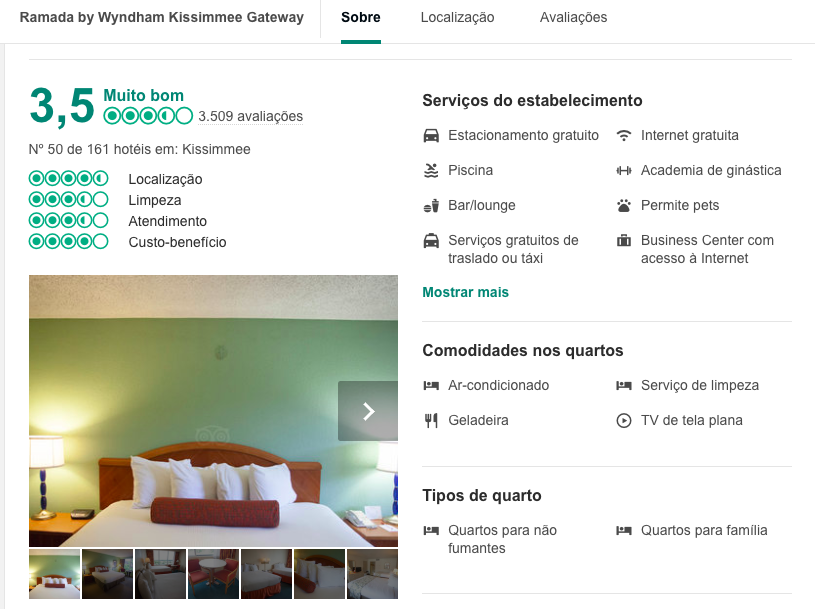
Task: Open the Localização tab
Action: point(456,17)
